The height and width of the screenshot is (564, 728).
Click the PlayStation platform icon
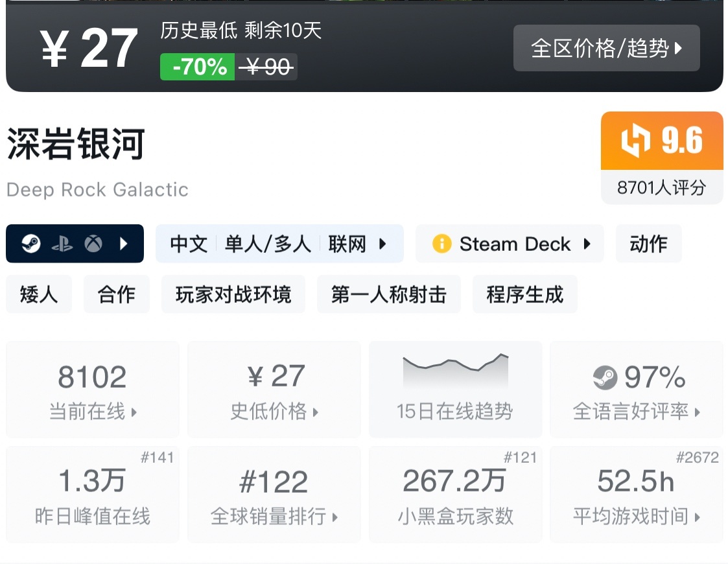click(62, 244)
